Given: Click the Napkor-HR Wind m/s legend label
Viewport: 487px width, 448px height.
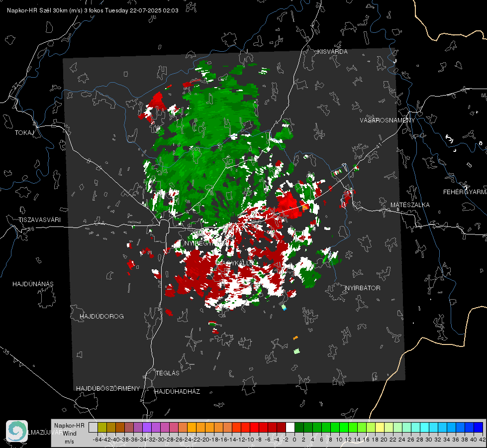Looking at the screenshot, I should pyautogui.click(x=69, y=434).
